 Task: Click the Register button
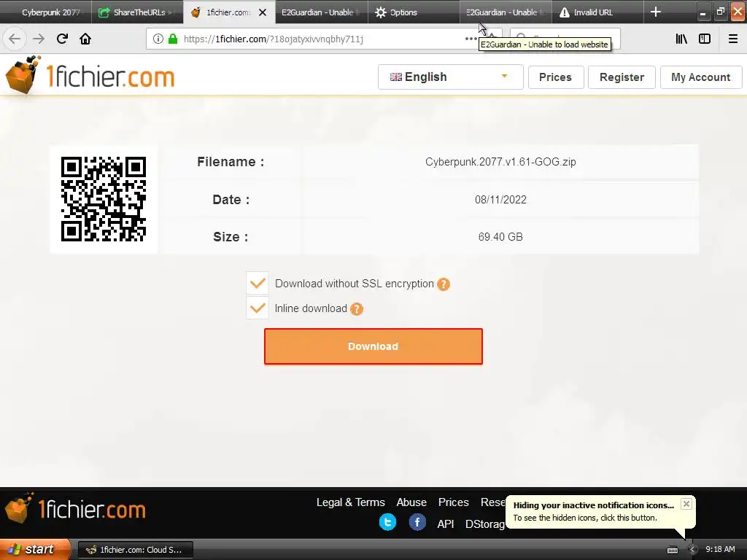pos(622,77)
